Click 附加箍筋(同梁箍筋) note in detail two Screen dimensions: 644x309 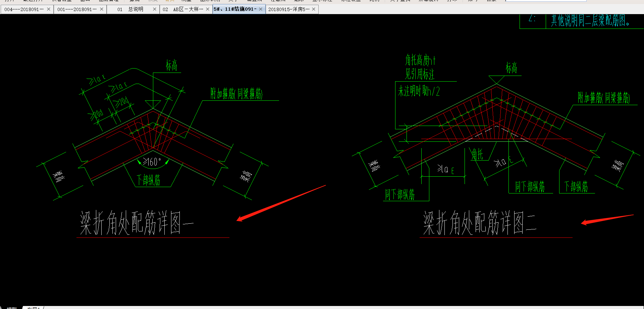(x=604, y=98)
